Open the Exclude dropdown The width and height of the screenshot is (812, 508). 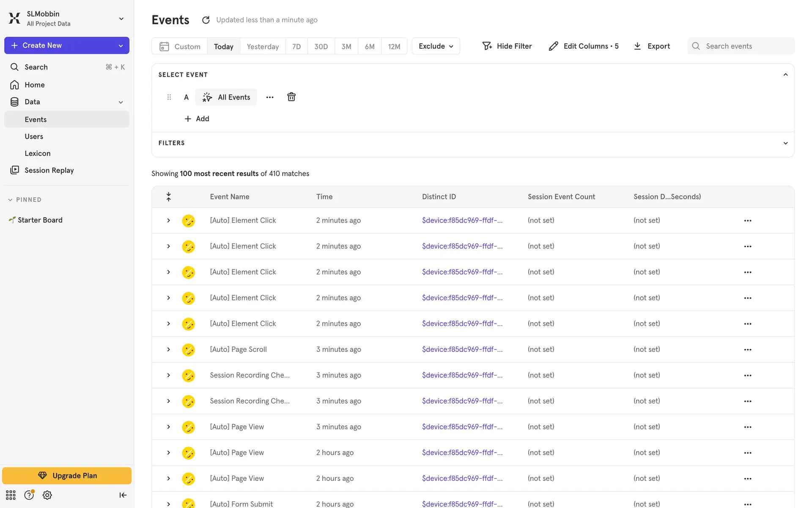click(436, 46)
